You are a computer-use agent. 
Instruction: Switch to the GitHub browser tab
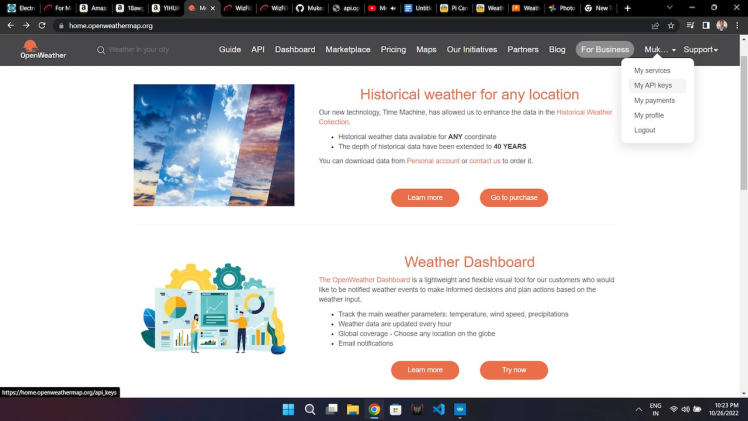[309, 8]
